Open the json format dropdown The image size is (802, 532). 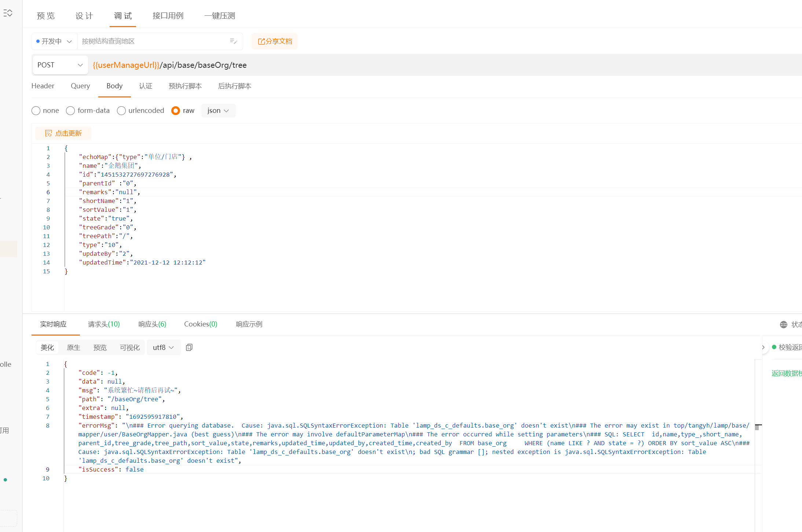[x=218, y=111]
